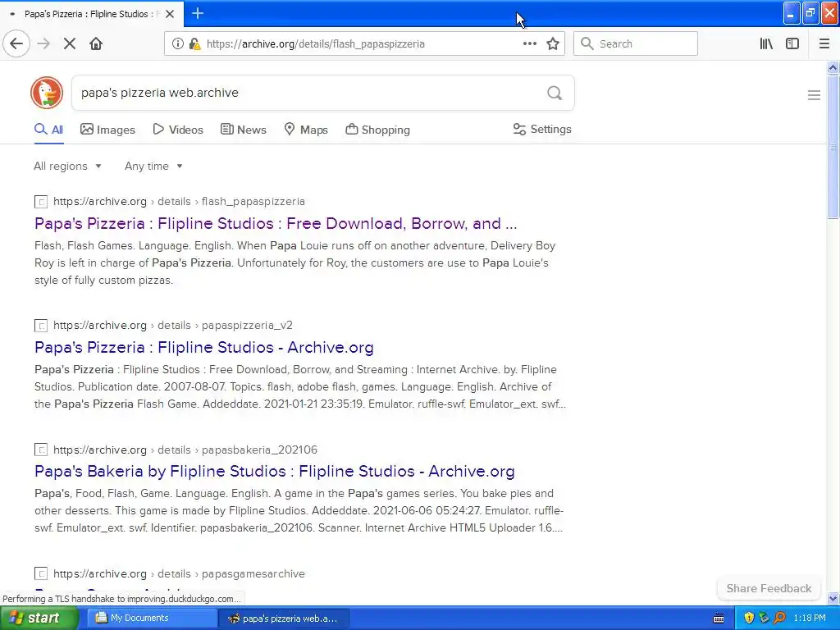Open page actions three-dot menu
The width and height of the screenshot is (840, 630).
click(x=529, y=43)
